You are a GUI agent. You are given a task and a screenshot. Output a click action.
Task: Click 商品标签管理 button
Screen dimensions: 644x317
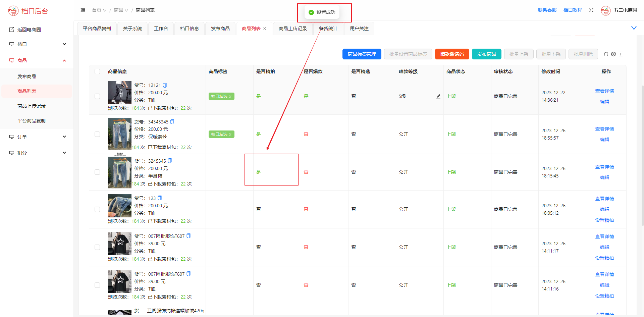coord(362,54)
